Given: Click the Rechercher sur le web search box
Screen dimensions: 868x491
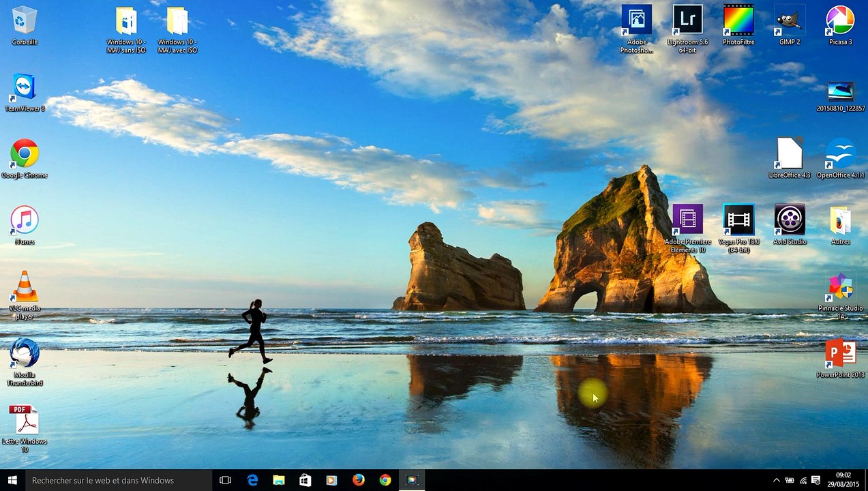Looking at the screenshot, I should pos(118,480).
